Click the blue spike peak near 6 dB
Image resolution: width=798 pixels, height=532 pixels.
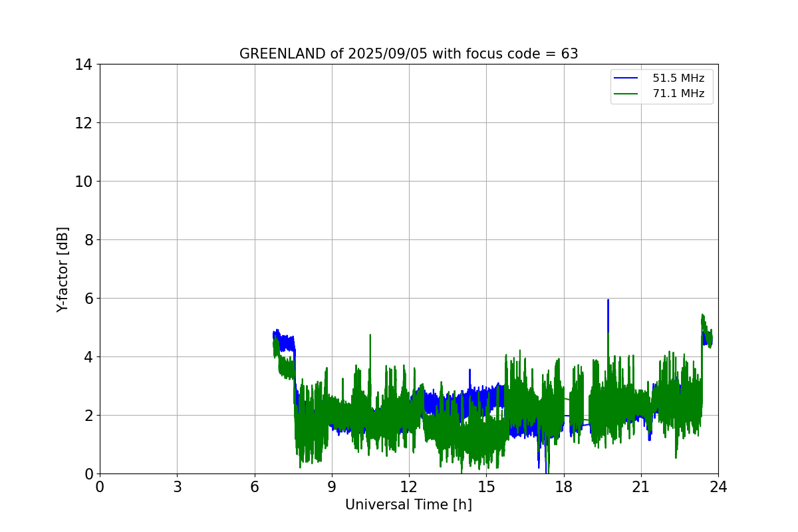click(x=608, y=301)
